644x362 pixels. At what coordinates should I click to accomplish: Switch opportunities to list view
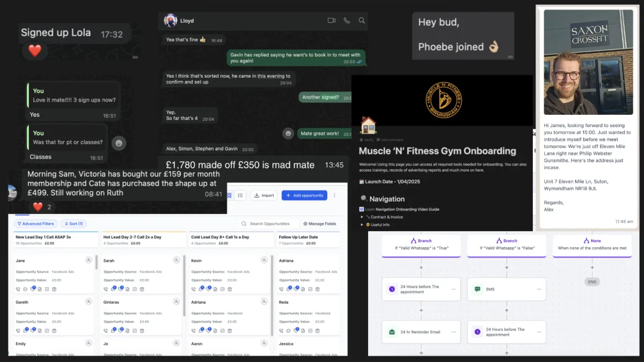click(240, 195)
